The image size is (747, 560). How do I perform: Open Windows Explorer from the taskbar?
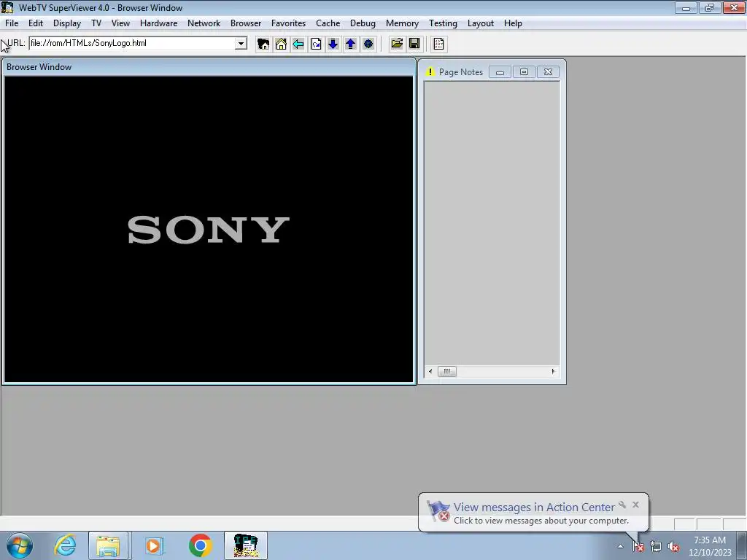coord(108,545)
